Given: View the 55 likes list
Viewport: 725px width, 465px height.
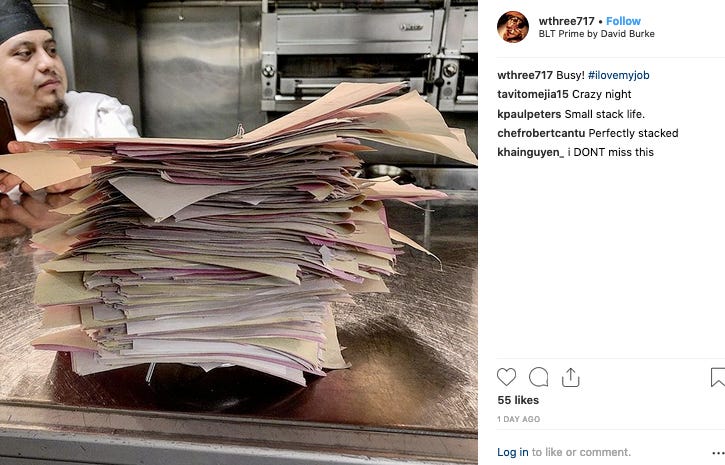Looking at the screenshot, I should coord(518,400).
